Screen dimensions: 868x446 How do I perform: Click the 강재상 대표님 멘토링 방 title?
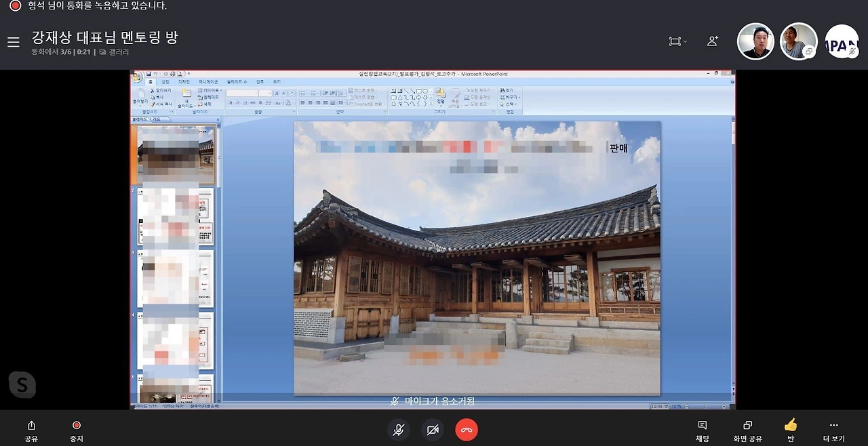pos(105,37)
